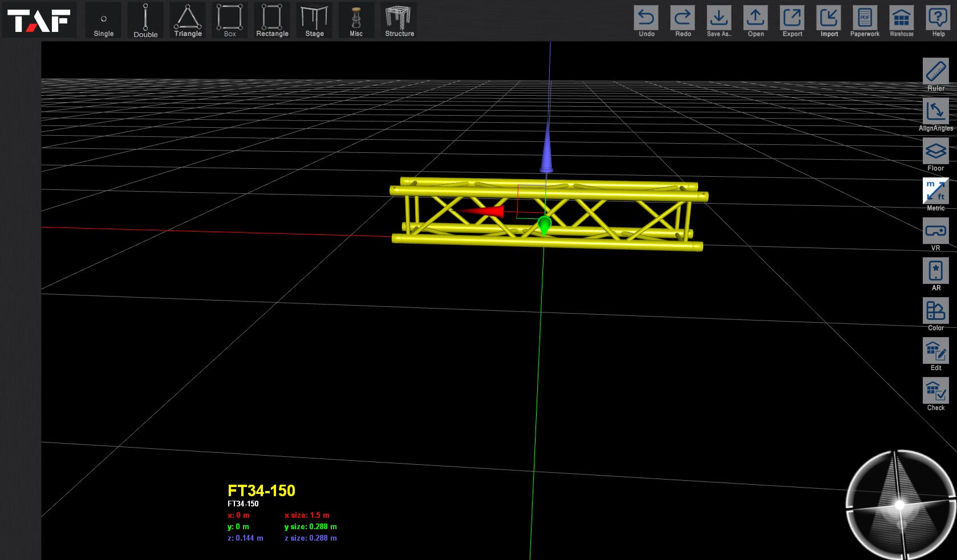The width and height of the screenshot is (957, 560).
Task: Launch AR view
Action: [936, 274]
